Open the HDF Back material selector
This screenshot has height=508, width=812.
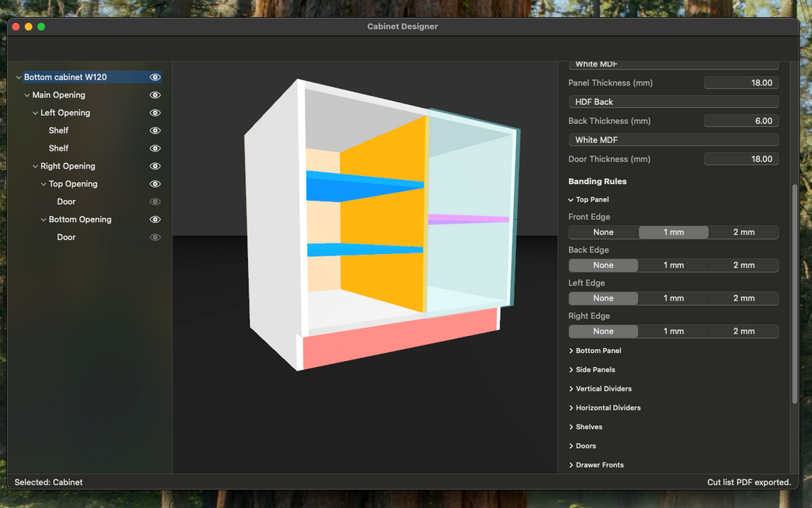click(x=673, y=101)
